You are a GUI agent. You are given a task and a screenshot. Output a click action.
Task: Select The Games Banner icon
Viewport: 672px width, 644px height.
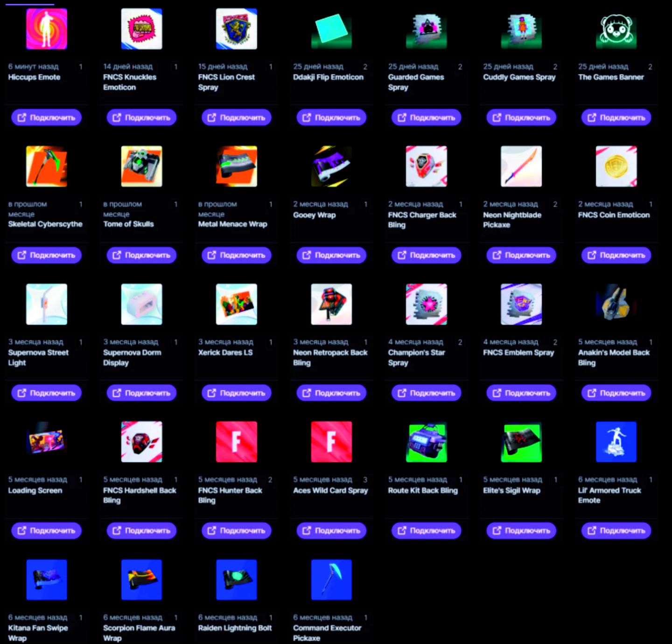coord(616,29)
